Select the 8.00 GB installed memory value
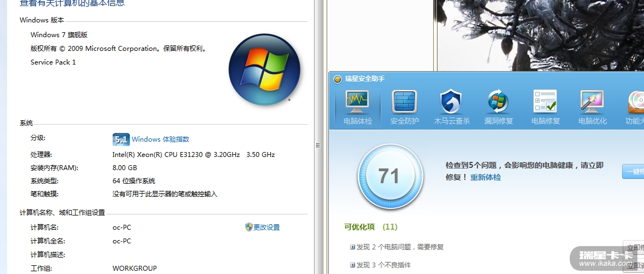Screen dimensions: 644x274 [125, 168]
